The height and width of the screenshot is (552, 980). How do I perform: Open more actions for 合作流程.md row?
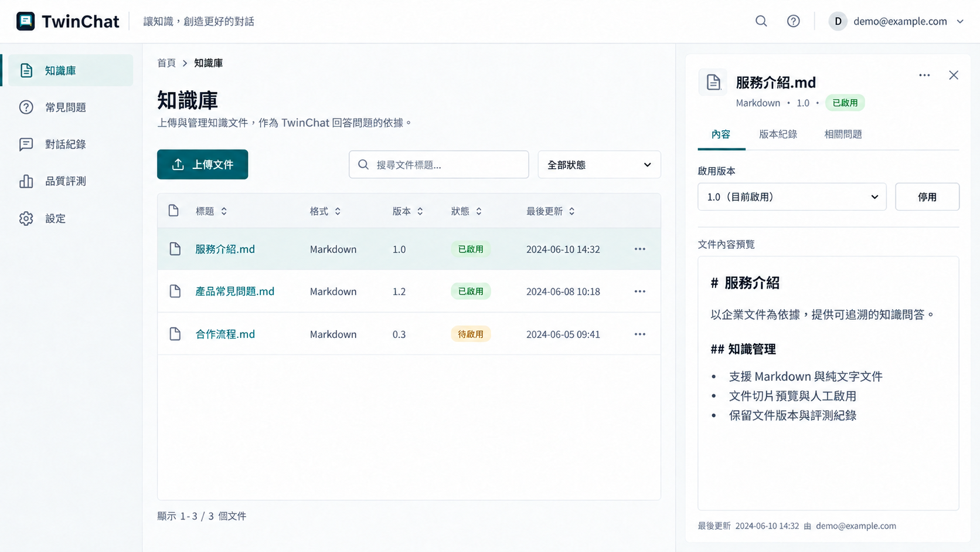[639, 334]
